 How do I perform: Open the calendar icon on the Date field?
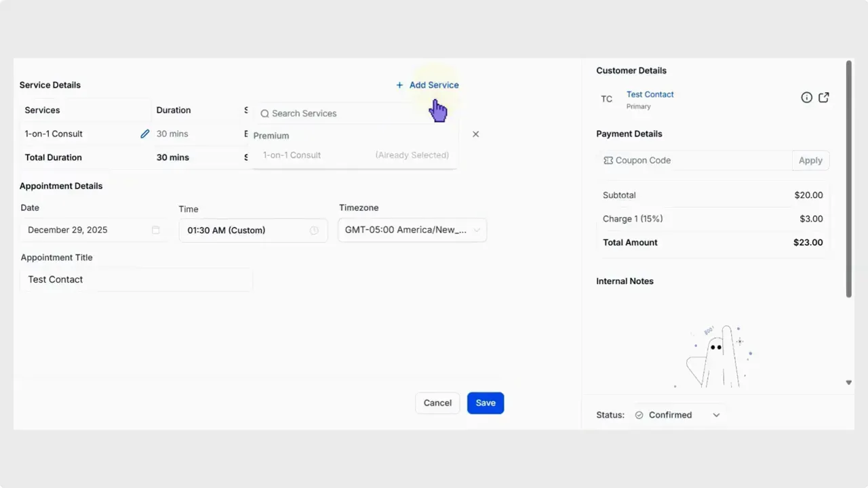(155, 230)
